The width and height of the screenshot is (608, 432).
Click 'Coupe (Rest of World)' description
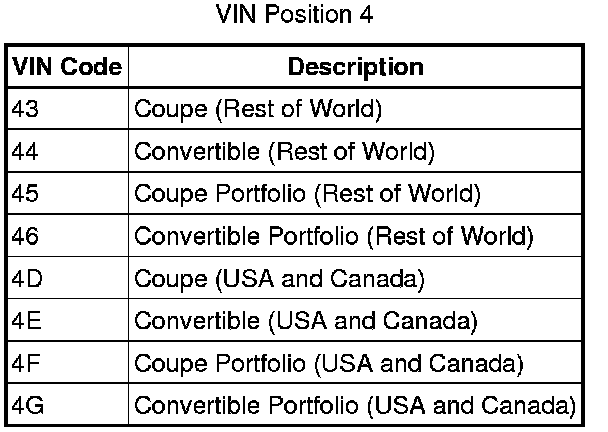pyautogui.click(x=258, y=110)
